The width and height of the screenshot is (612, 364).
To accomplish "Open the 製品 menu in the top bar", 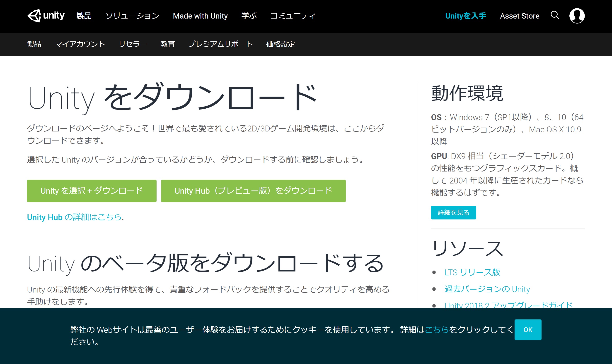I will [x=84, y=16].
